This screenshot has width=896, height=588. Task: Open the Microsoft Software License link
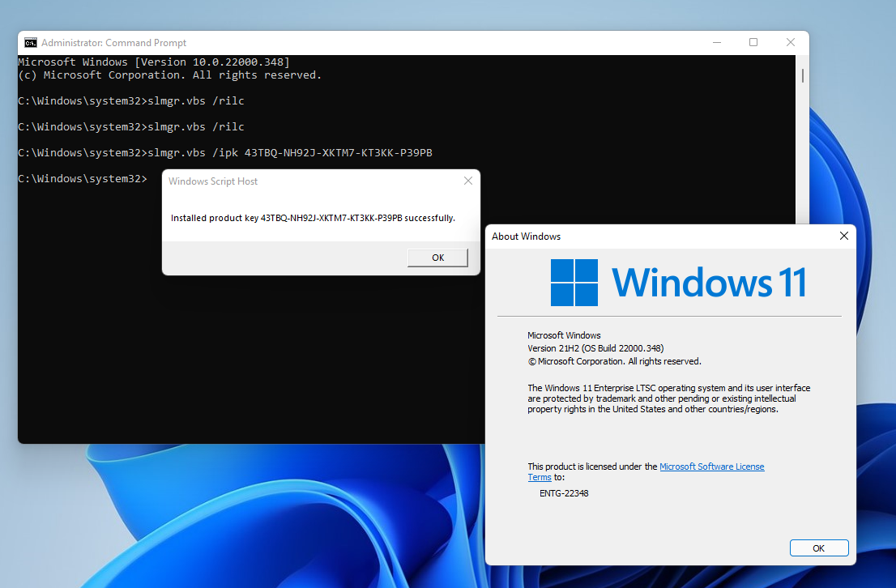pyautogui.click(x=711, y=467)
